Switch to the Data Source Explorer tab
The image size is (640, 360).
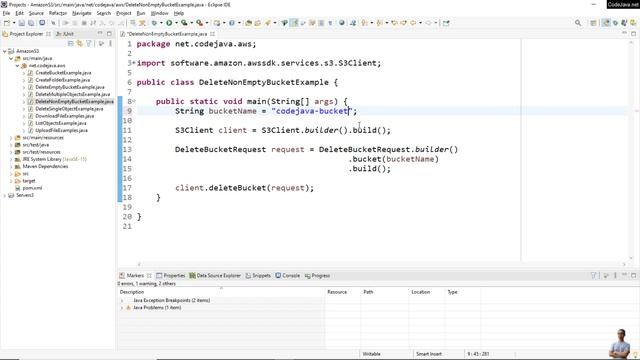tap(215, 276)
